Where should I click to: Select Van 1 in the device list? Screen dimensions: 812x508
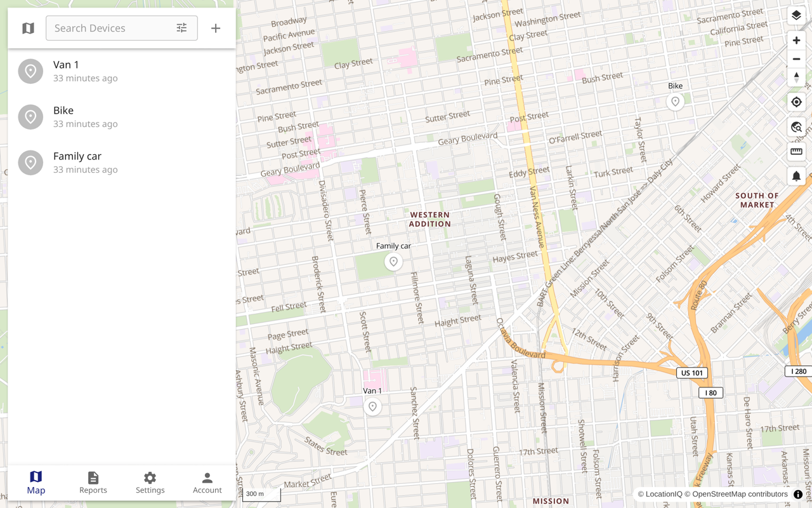tap(122, 71)
